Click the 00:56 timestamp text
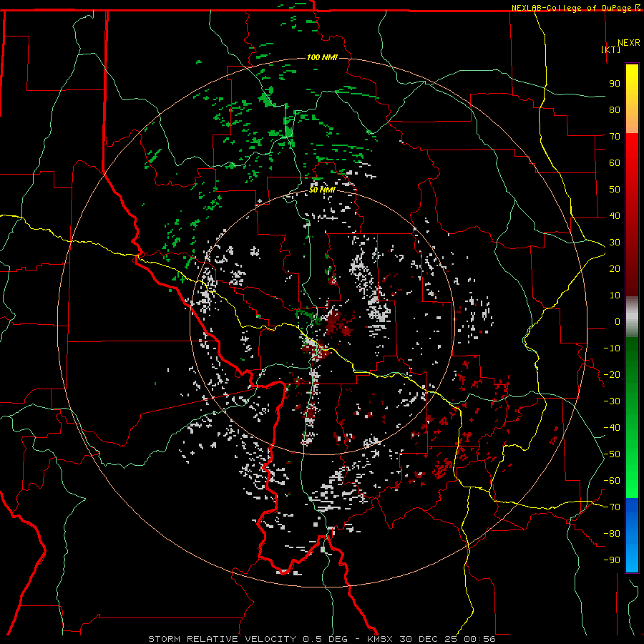The height and width of the screenshot is (644, 644). pos(479,639)
